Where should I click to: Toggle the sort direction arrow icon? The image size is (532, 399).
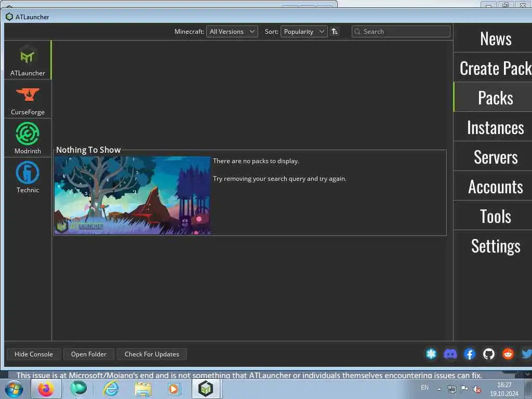pos(335,32)
